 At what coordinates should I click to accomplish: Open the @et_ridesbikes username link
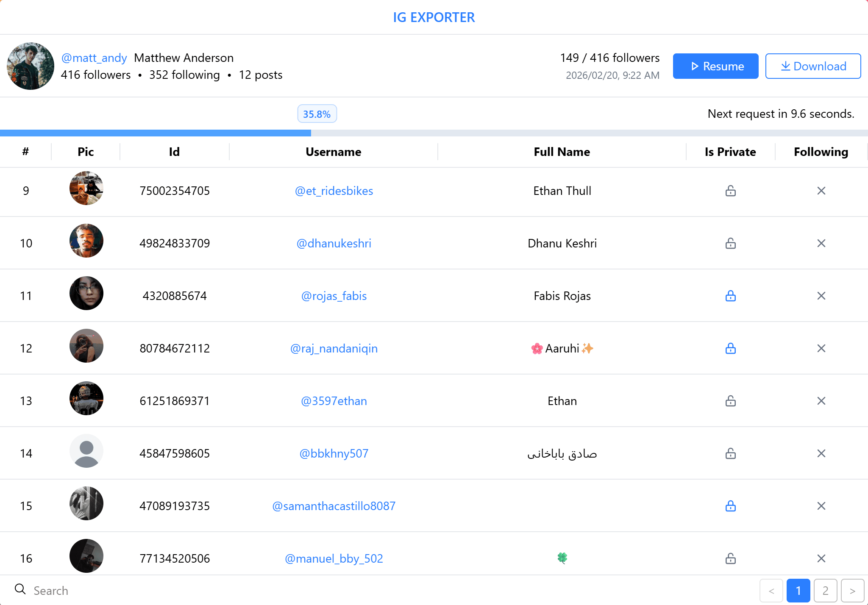pyautogui.click(x=334, y=191)
